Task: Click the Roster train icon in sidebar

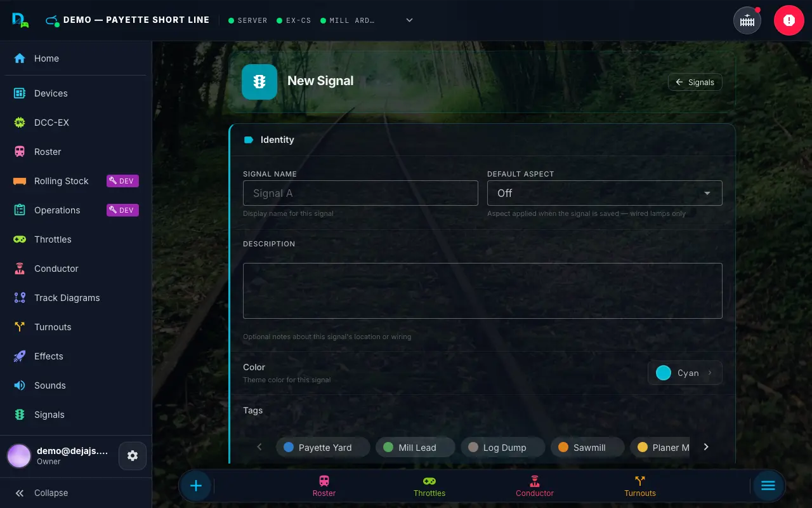Action: coord(20,152)
